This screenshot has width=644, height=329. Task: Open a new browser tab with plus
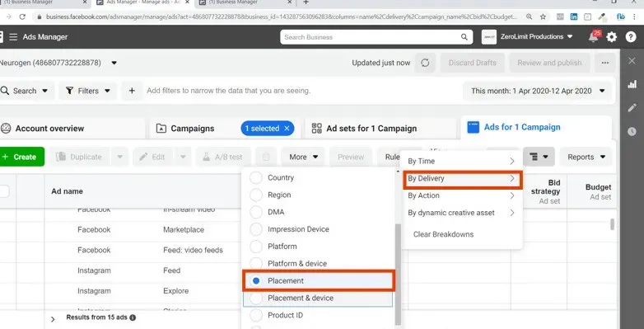pos(306,2)
